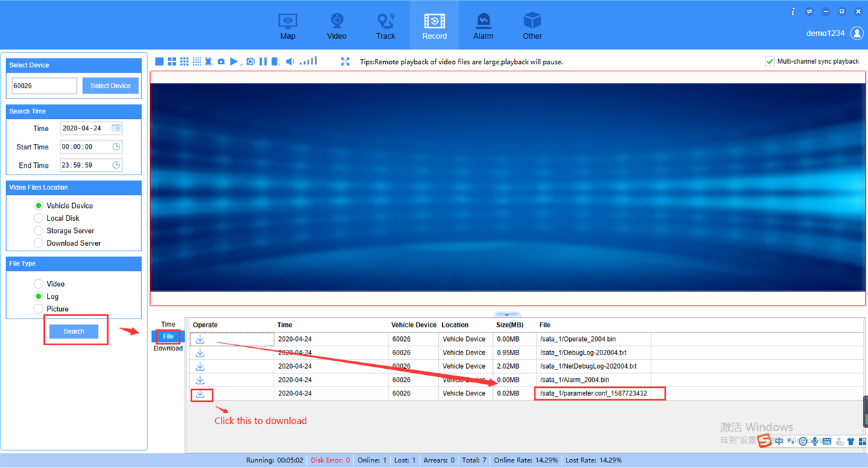The height and width of the screenshot is (468, 868).
Task: Download the Operate_2004.bin file
Action: click(x=200, y=339)
